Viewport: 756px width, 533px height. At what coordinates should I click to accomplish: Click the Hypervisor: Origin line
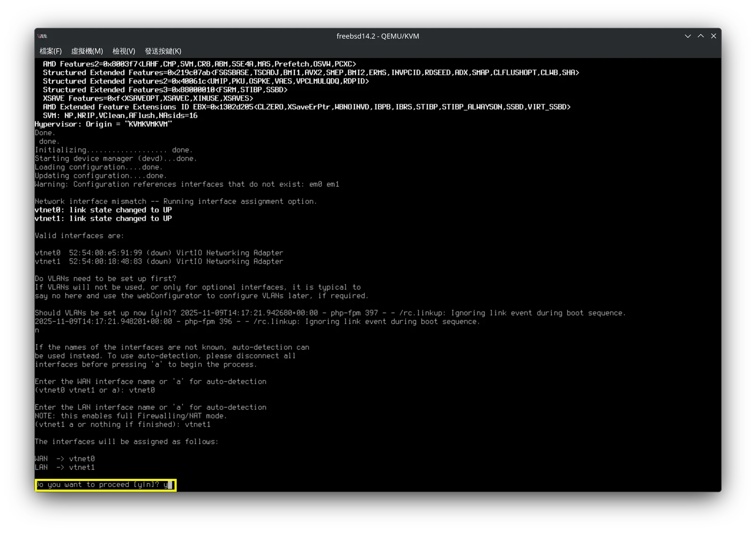tap(103, 124)
